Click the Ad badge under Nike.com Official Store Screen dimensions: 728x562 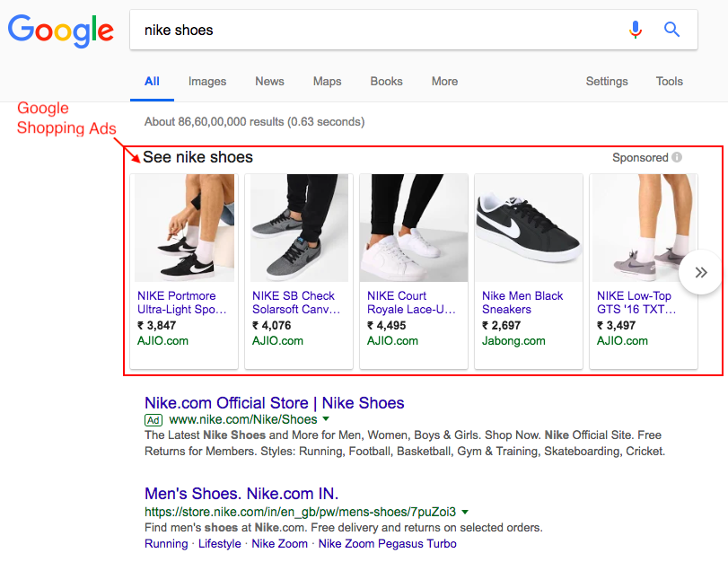pos(153,420)
